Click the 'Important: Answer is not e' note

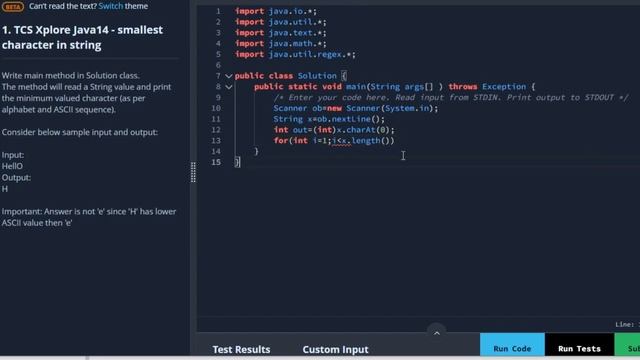pos(89,217)
